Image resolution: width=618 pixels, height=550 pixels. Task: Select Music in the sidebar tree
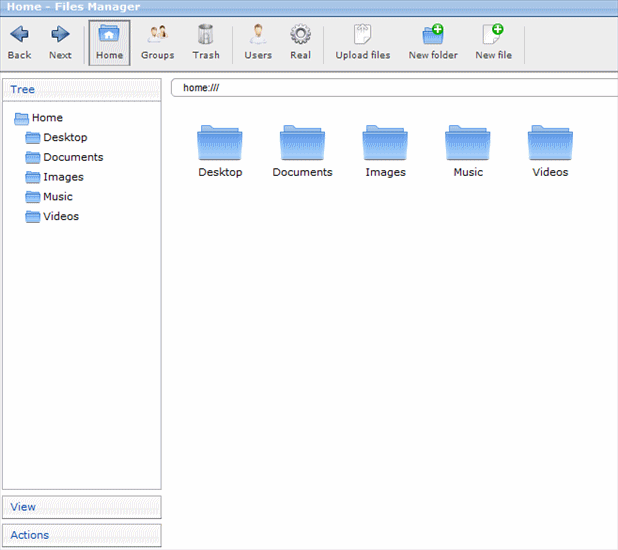tap(57, 197)
